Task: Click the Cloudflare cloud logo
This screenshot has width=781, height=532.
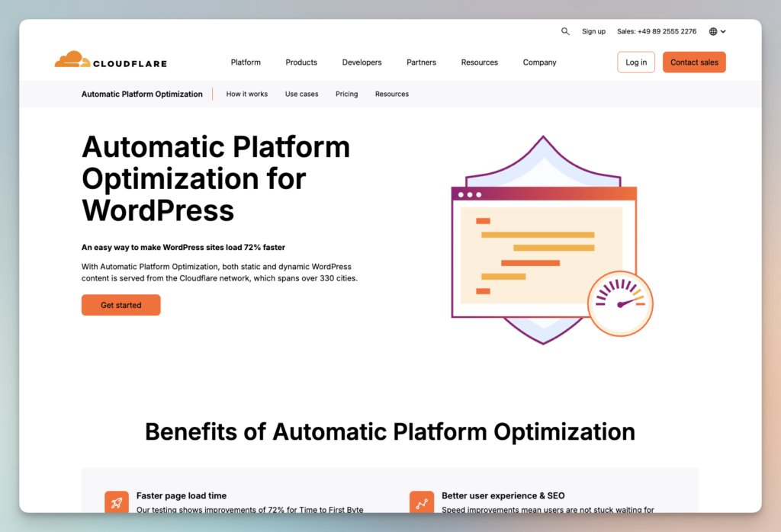Action: [x=111, y=59]
